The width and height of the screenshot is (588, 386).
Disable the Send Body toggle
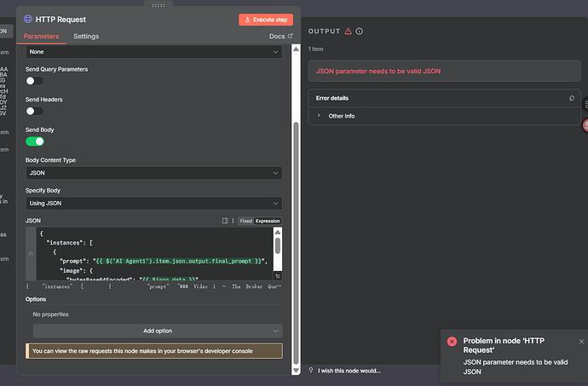pos(35,141)
